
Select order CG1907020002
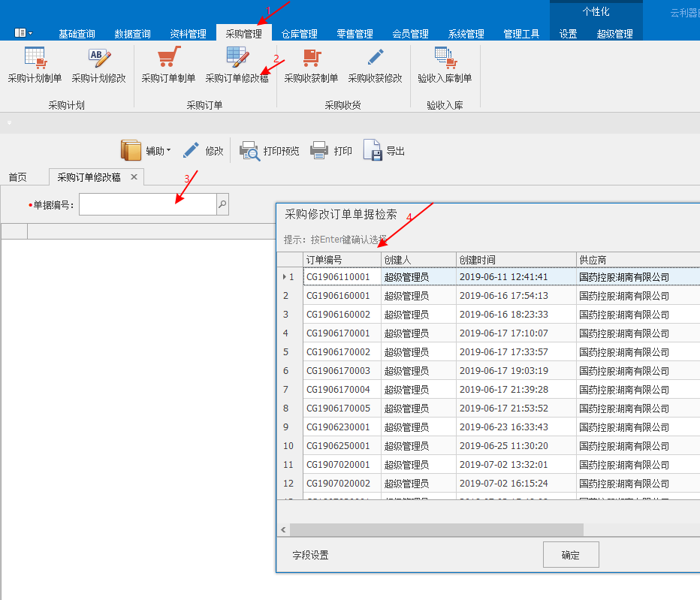click(x=338, y=483)
